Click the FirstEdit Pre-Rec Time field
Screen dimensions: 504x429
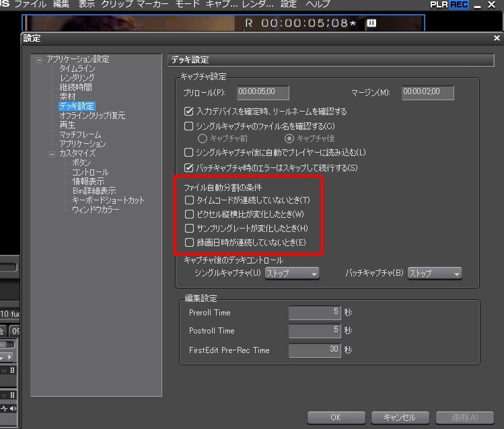(x=315, y=350)
